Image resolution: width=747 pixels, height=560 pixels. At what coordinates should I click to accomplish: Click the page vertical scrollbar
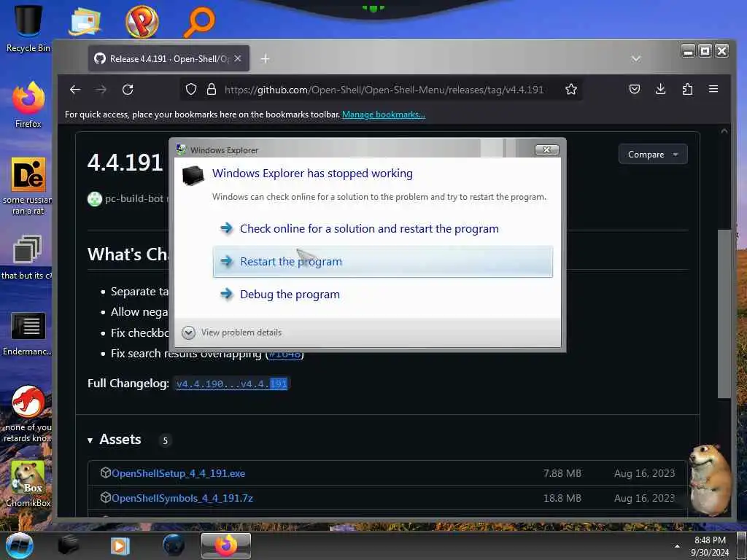pos(724,314)
